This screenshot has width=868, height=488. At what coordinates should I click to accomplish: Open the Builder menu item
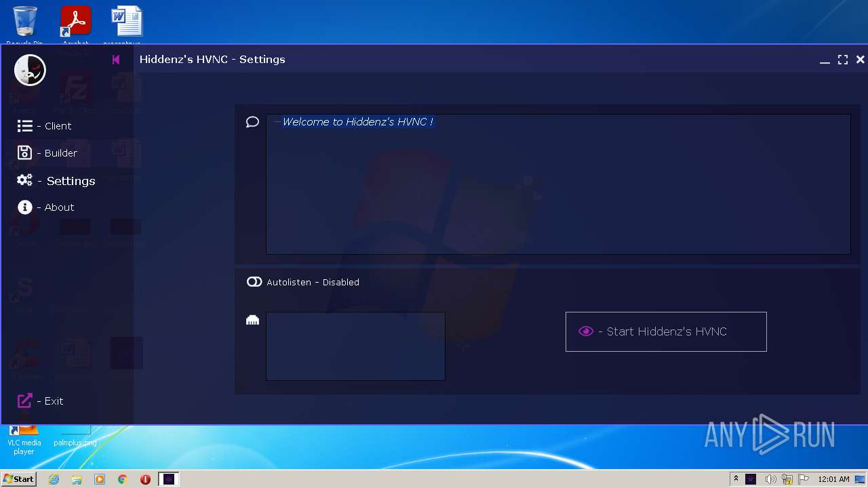(47, 153)
